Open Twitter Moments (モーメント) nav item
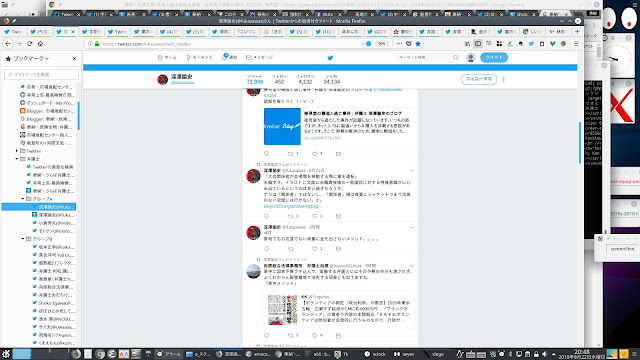This screenshot has width=640, height=360. (x=199, y=58)
